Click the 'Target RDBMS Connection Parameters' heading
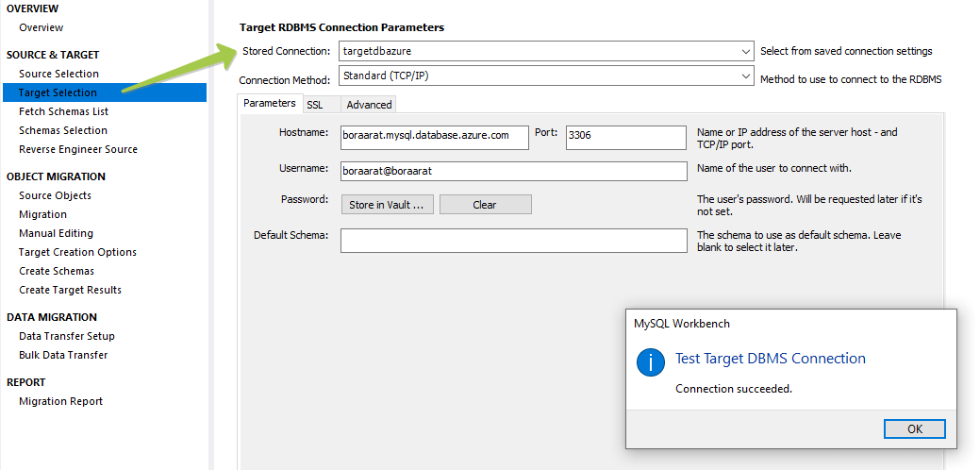The width and height of the screenshot is (980, 470). (x=341, y=27)
